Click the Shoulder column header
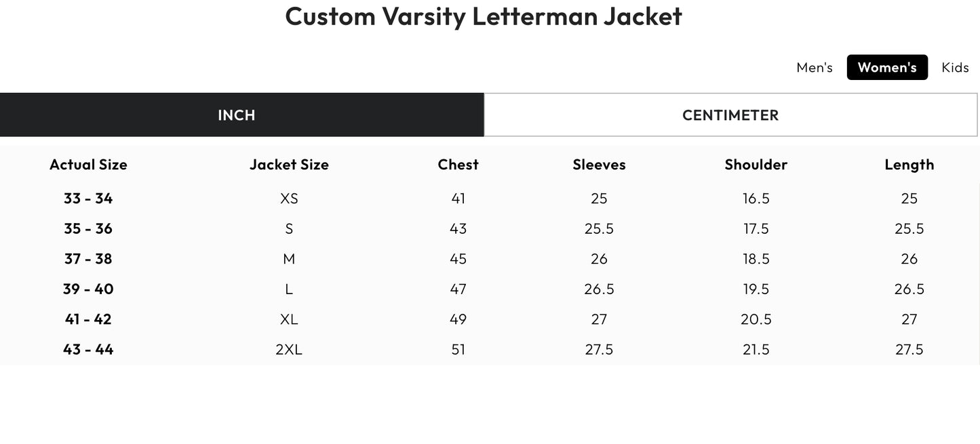This screenshot has width=980, height=444. [756, 163]
